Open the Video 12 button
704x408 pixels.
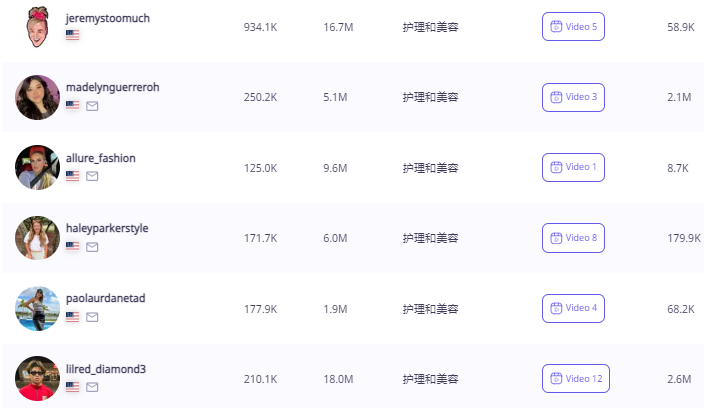coord(576,378)
